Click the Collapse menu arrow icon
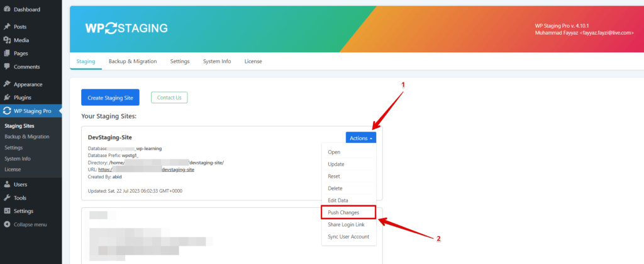This screenshot has height=264, width=644. (x=6, y=224)
